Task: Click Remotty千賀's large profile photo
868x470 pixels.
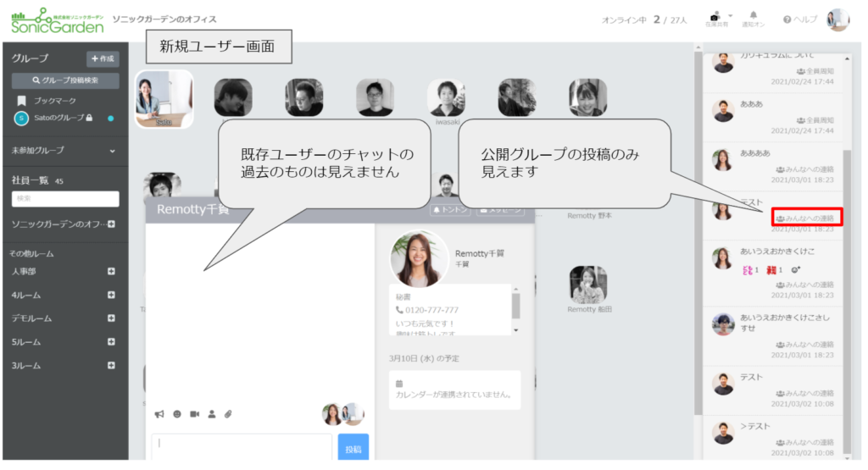Action: point(419,259)
